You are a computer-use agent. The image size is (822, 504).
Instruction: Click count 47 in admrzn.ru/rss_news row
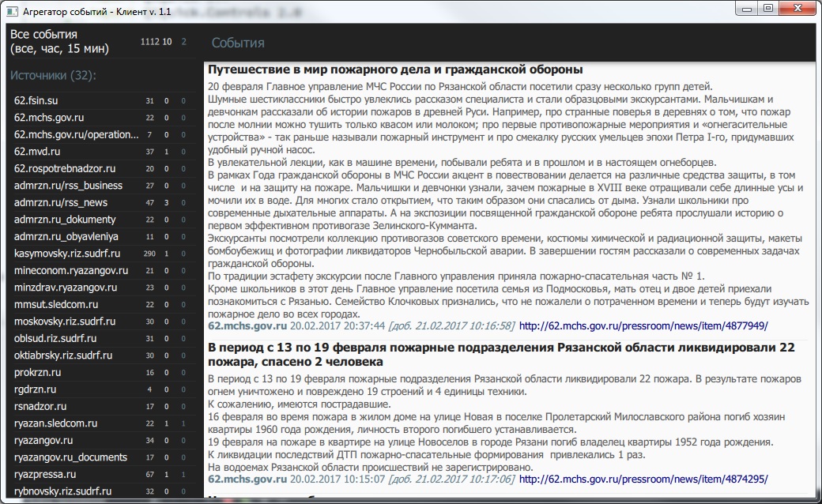(150, 203)
